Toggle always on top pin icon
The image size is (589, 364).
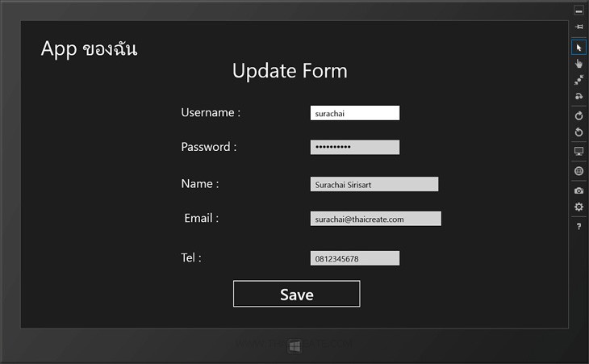[579, 27]
